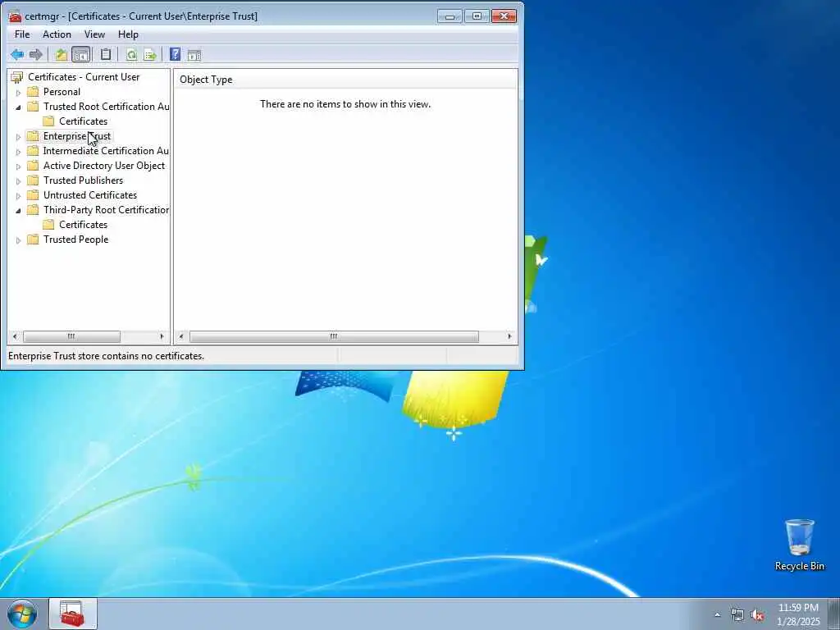Click the Up one level folder icon
Screen dimensions: 840x630
[61, 55]
